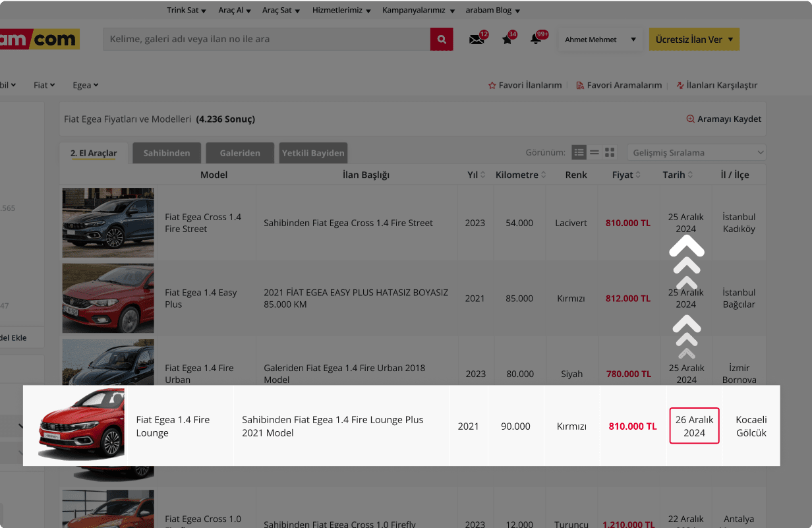This screenshot has width=812, height=528.
Task: Click 'Sahibinden Fiat Egea 1.4 Fire Lounge Plus' title
Action: tap(333, 426)
